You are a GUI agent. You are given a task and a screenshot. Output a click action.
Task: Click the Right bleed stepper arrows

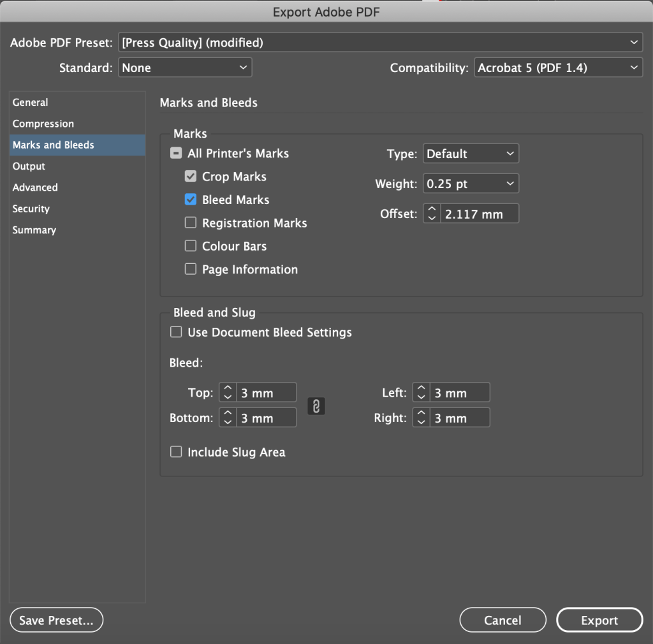422,418
